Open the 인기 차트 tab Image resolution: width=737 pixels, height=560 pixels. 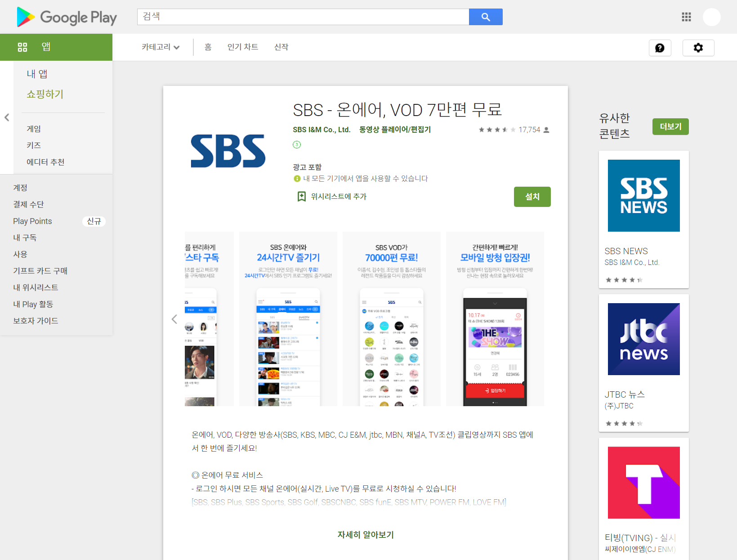(x=243, y=47)
